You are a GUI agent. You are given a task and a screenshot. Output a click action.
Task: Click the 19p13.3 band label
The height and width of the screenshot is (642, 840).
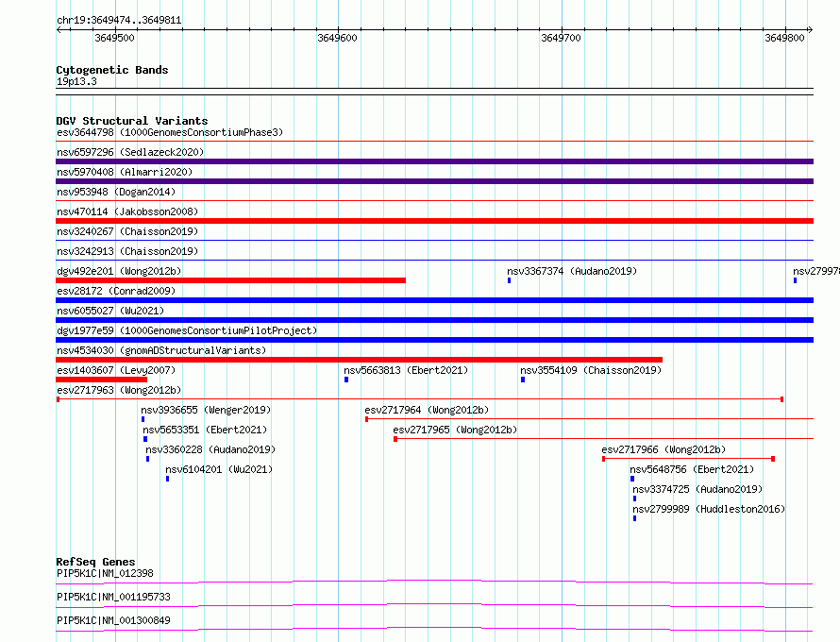76,81
